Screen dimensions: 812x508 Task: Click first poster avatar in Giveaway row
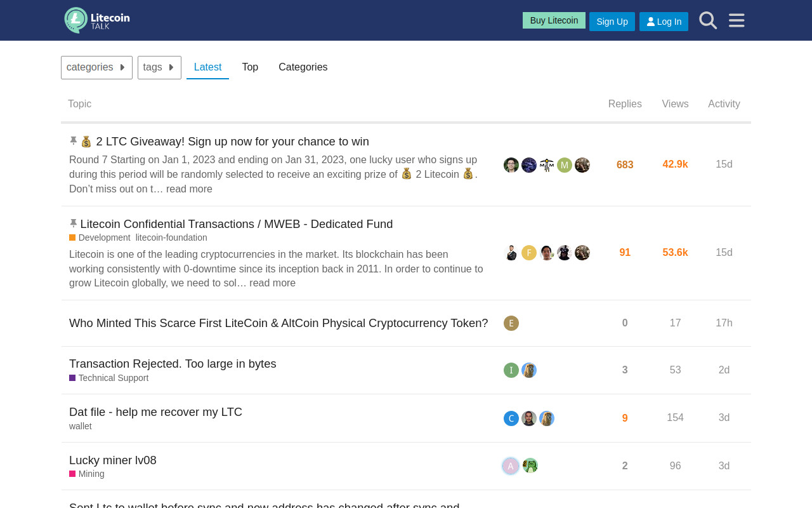coord(511,165)
